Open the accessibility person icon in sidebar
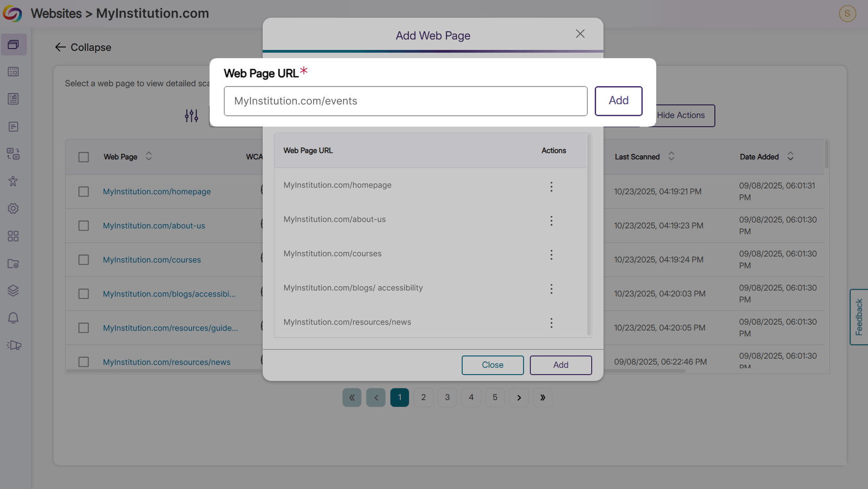This screenshot has width=868, height=489. [14, 181]
